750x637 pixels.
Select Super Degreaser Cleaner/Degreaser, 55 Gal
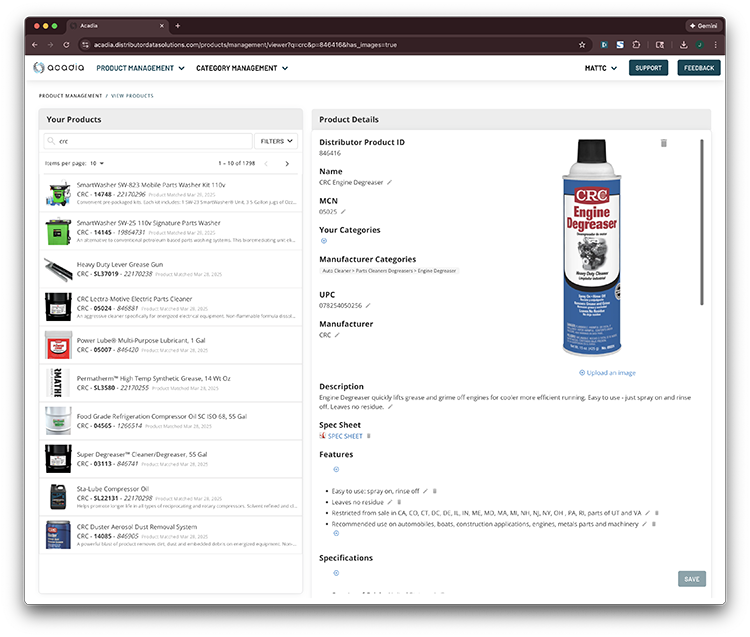pos(171,459)
